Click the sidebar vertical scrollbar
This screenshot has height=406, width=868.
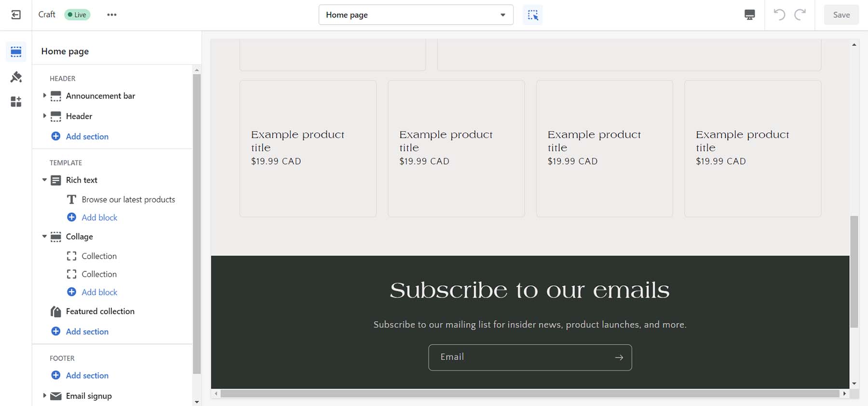197,224
